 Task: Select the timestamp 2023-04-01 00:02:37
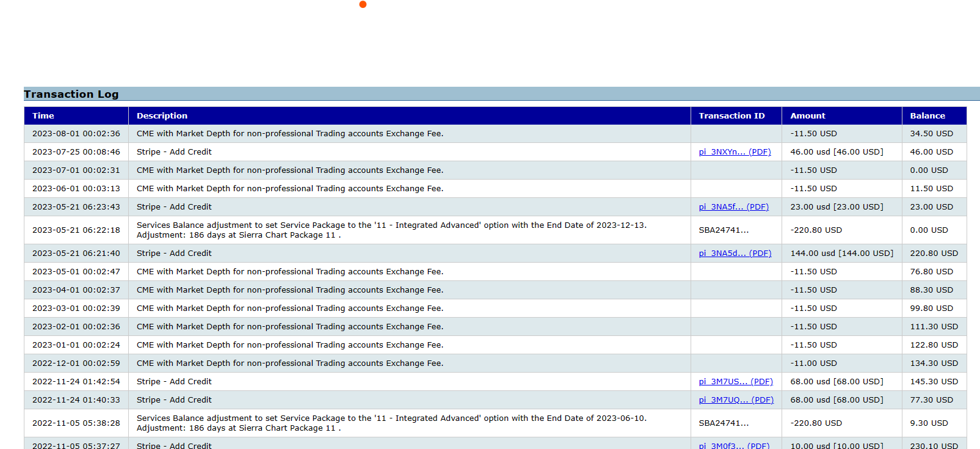tap(76, 290)
